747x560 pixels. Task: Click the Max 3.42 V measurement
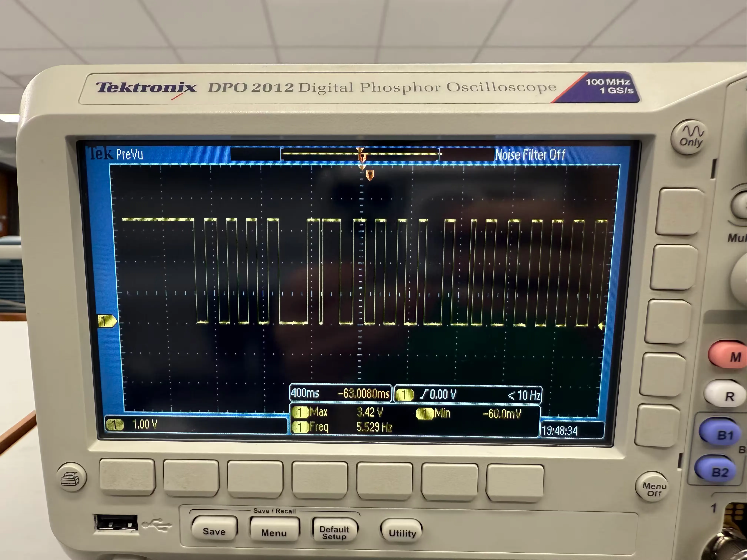coord(337,412)
